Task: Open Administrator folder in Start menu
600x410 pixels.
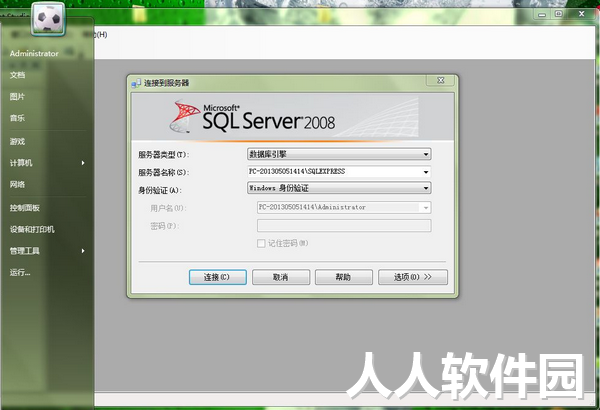Action: (34, 54)
